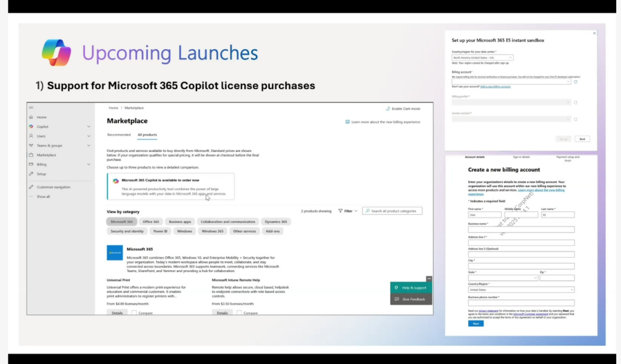Click the Help & support headset icon
Image resolution: width=621 pixels, height=364 pixels.
[x=397, y=288]
